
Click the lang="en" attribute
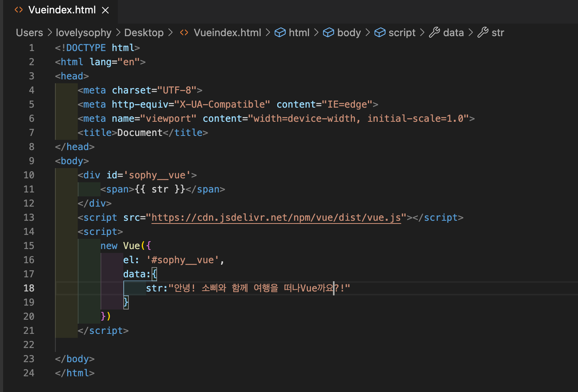pos(115,62)
